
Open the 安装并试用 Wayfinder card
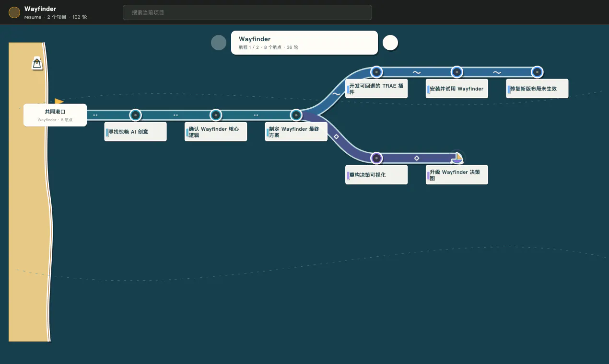457,89
